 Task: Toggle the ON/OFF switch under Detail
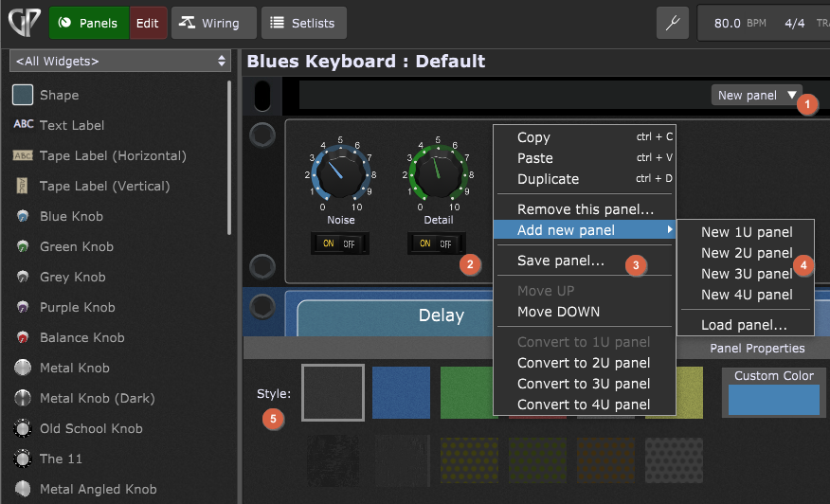[436, 243]
